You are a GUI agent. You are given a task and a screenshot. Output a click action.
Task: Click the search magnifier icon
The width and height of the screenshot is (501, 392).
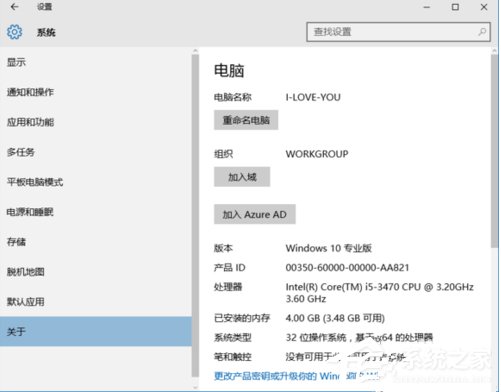pyautogui.click(x=482, y=32)
